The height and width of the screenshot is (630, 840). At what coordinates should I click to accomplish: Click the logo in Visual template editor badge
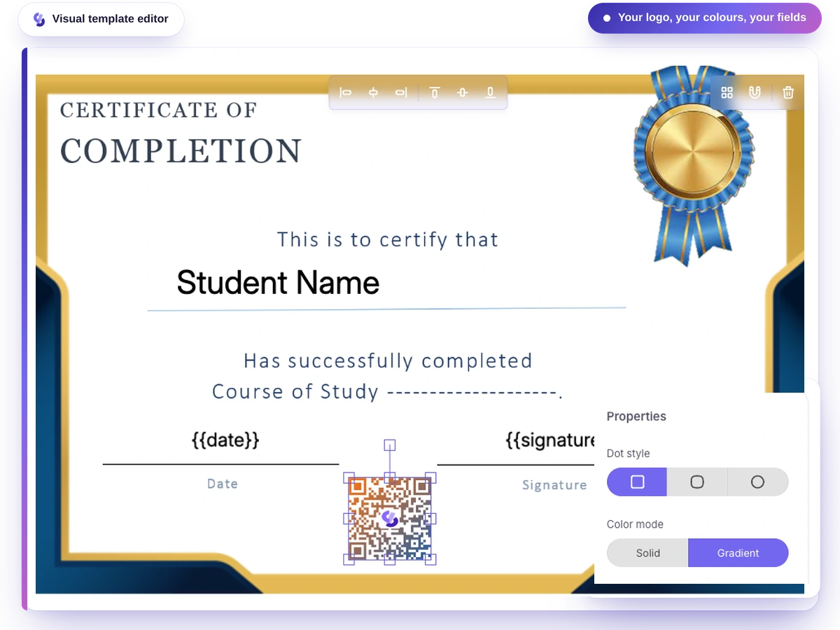[x=39, y=20]
